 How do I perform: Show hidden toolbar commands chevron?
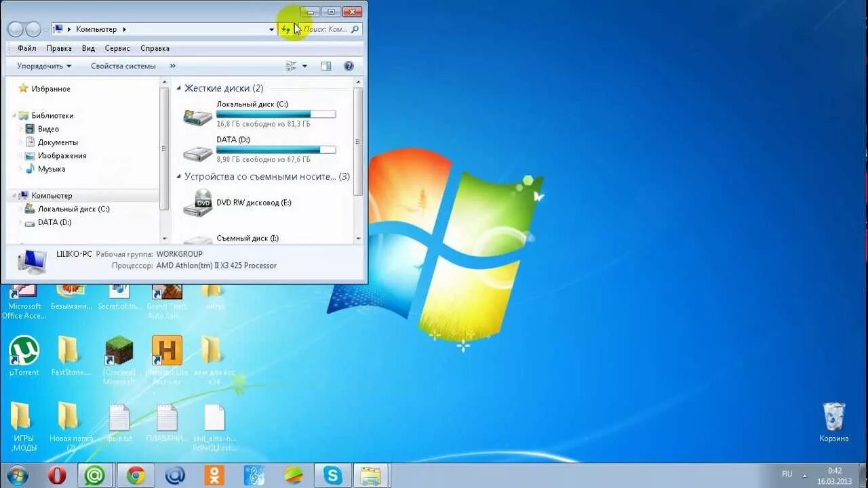click(172, 66)
